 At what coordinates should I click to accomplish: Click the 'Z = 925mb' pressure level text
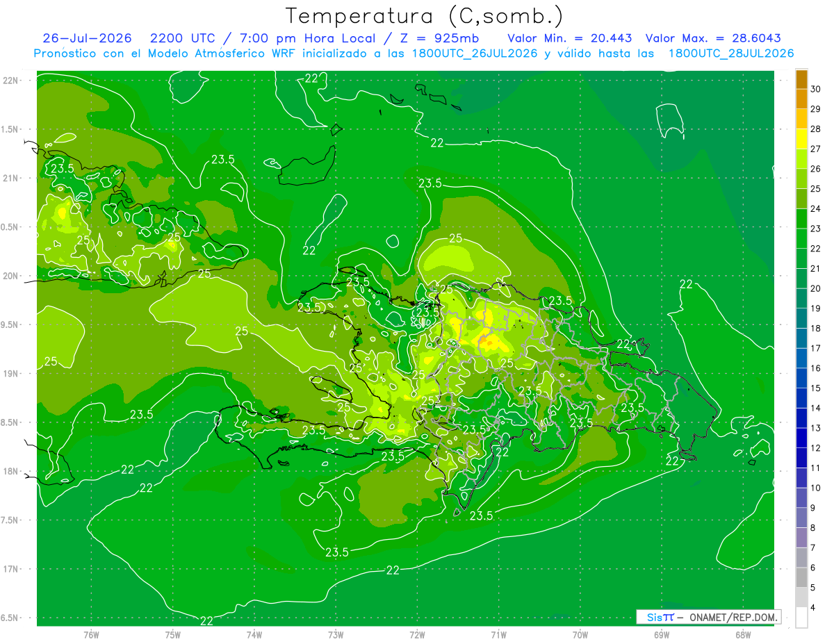[x=439, y=38]
